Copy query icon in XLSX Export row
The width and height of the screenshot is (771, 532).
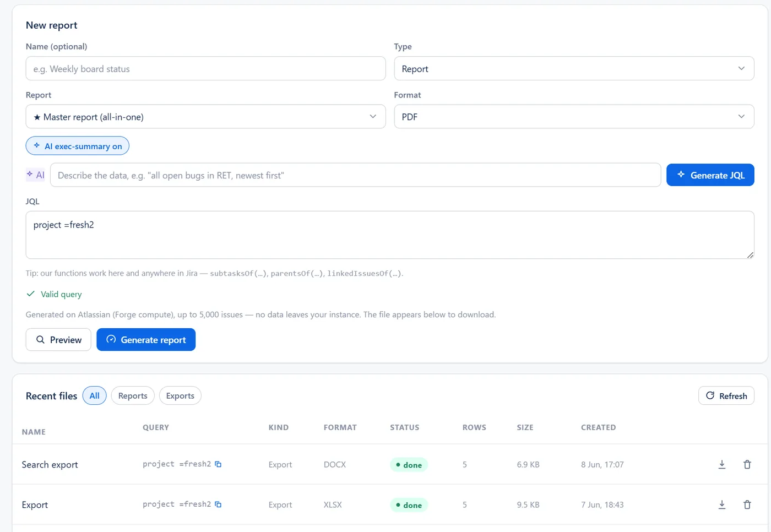(218, 504)
